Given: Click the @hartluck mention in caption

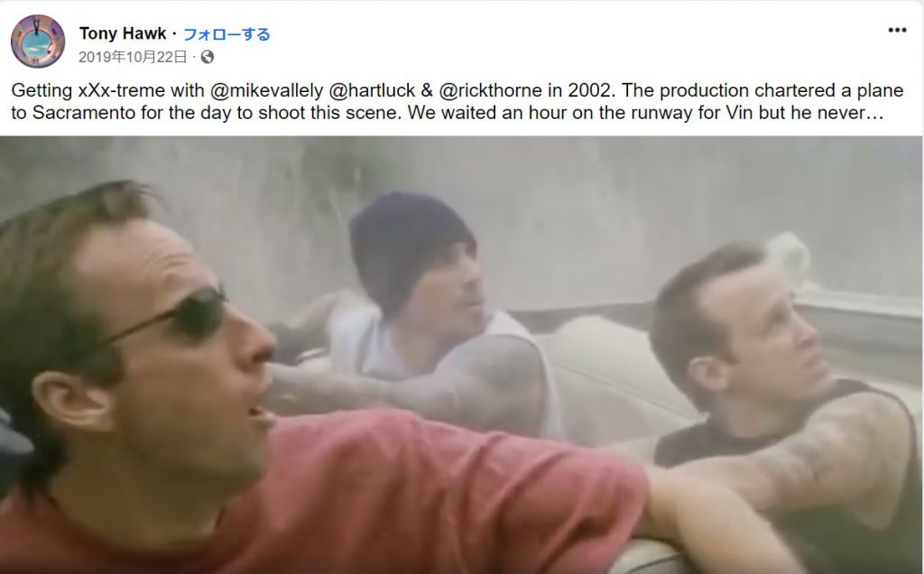Looking at the screenshot, I should [x=373, y=90].
